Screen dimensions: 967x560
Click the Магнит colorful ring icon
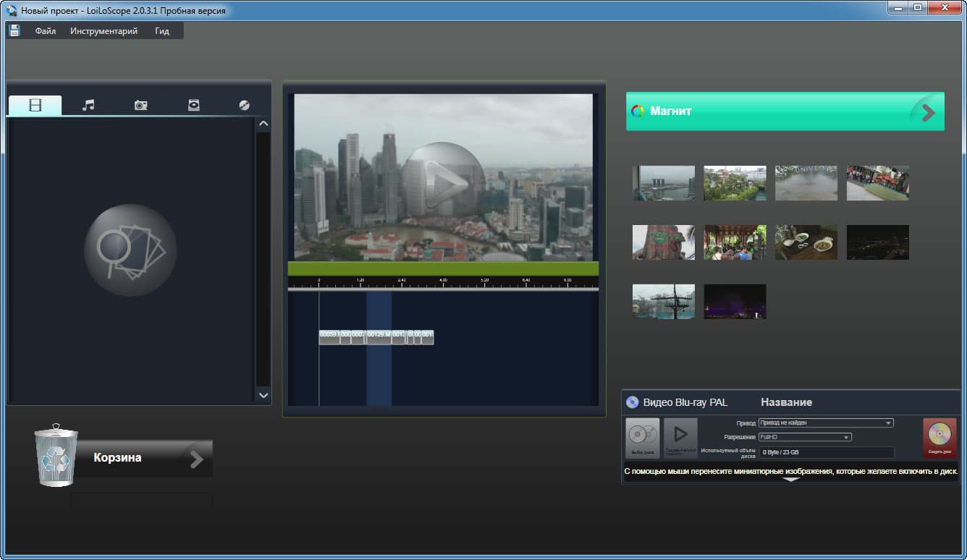click(638, 111)
